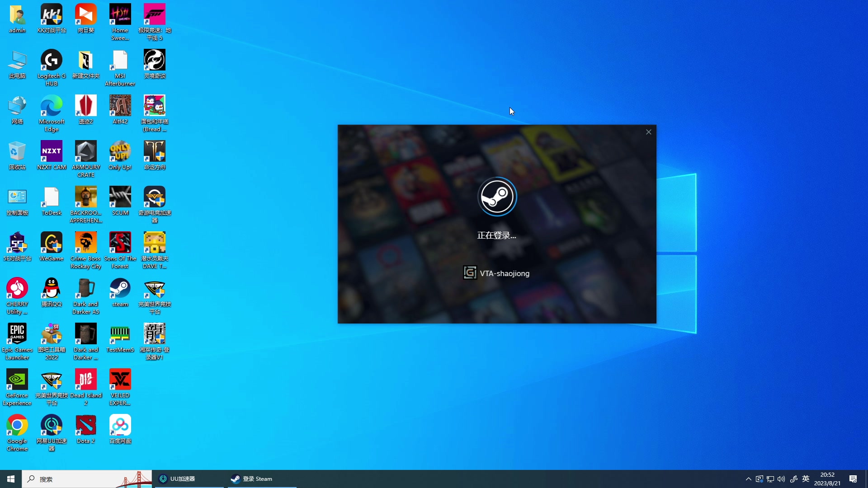The image size is (868, 488).
Task: Select the VEILED EXPERTS game icon
Action: point(120,387)
